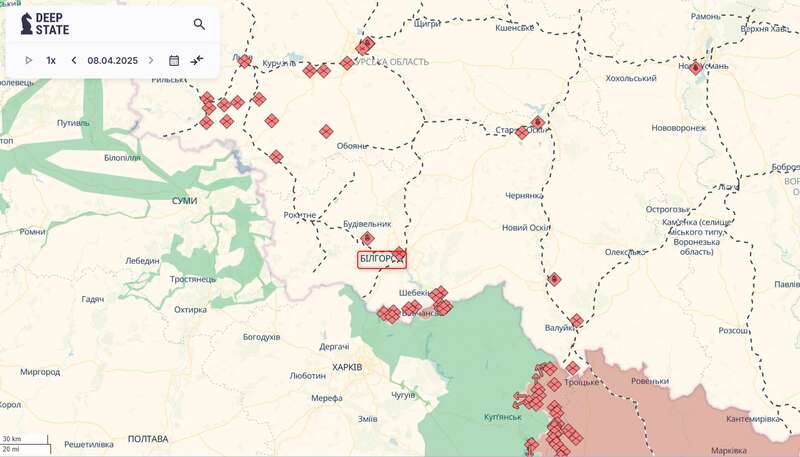The height and width of the screenshot is (457, 800).
Task: Click the red marker left of Обоянь
Action: [326, 131]
